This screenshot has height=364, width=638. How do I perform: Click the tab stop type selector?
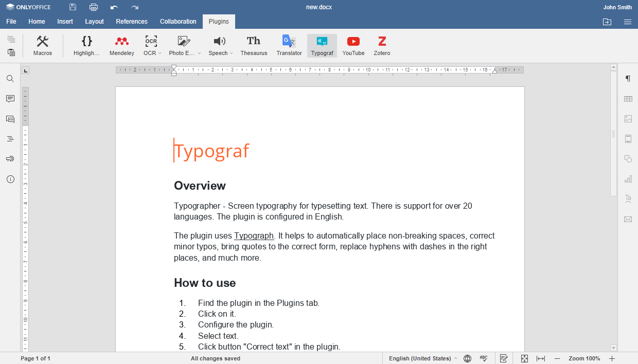tap(26, 70)
